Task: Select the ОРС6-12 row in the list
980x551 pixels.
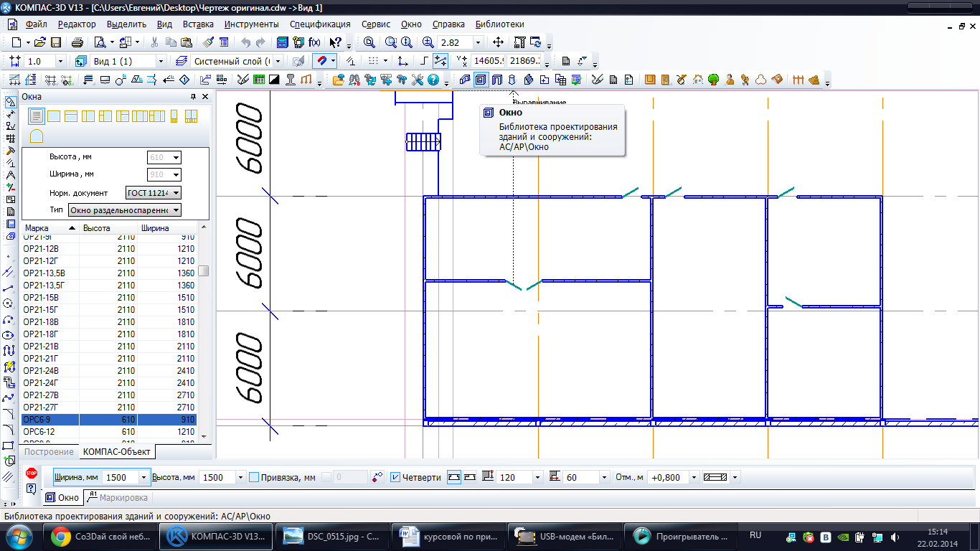Action: pos(109,432)
